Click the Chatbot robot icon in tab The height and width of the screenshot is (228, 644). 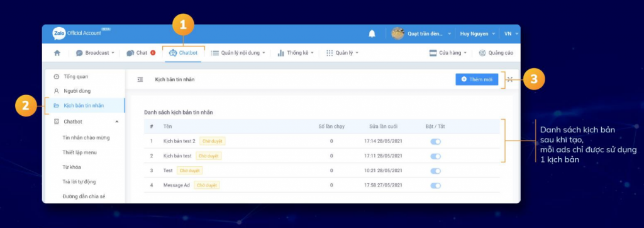pos(173,53)
